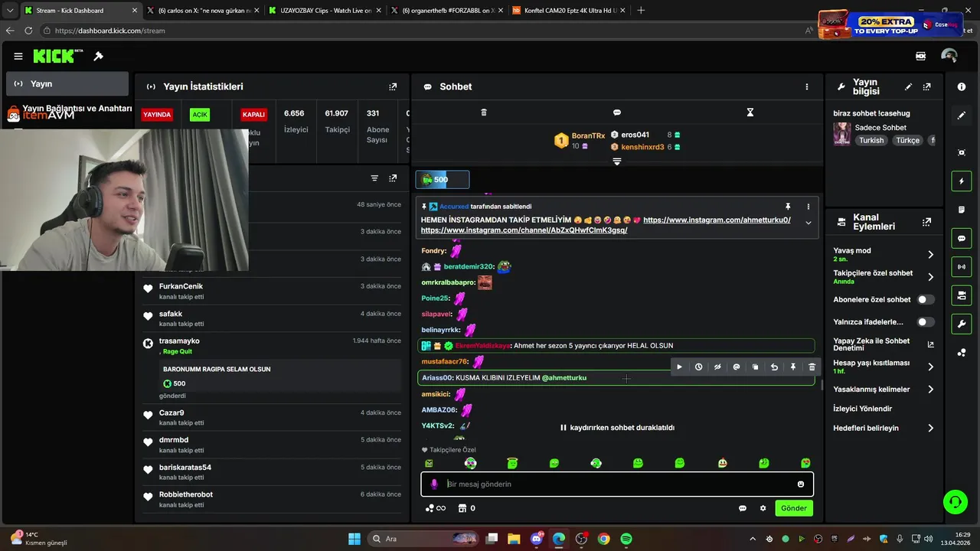Click the broadcast signal icon in right sidebar
The image size is (980, 551).
pyautogui.click(x=962, y=266)
